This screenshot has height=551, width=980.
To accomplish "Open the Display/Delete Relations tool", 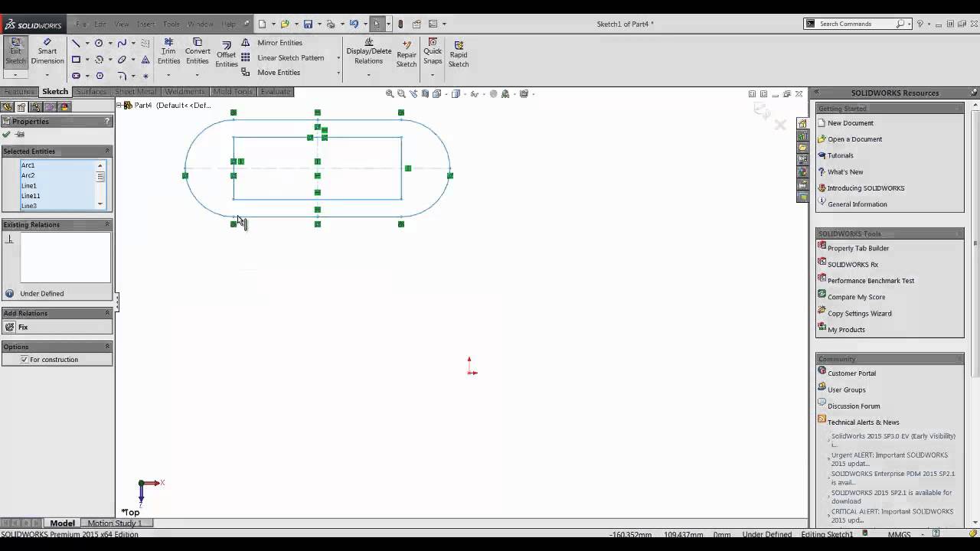I will (x=368, y=51).
